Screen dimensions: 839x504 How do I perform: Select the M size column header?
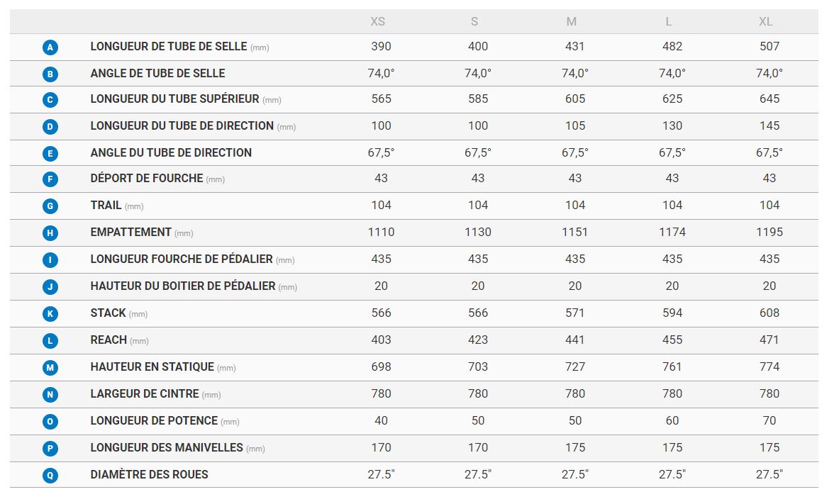coord(572,22)
